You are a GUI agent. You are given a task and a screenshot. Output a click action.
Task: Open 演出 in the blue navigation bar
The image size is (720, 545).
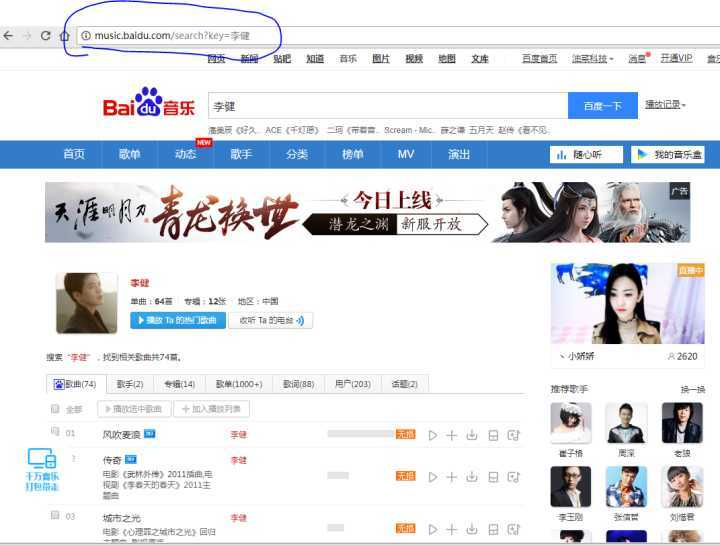pyautogui.click(x=459, y=154)
